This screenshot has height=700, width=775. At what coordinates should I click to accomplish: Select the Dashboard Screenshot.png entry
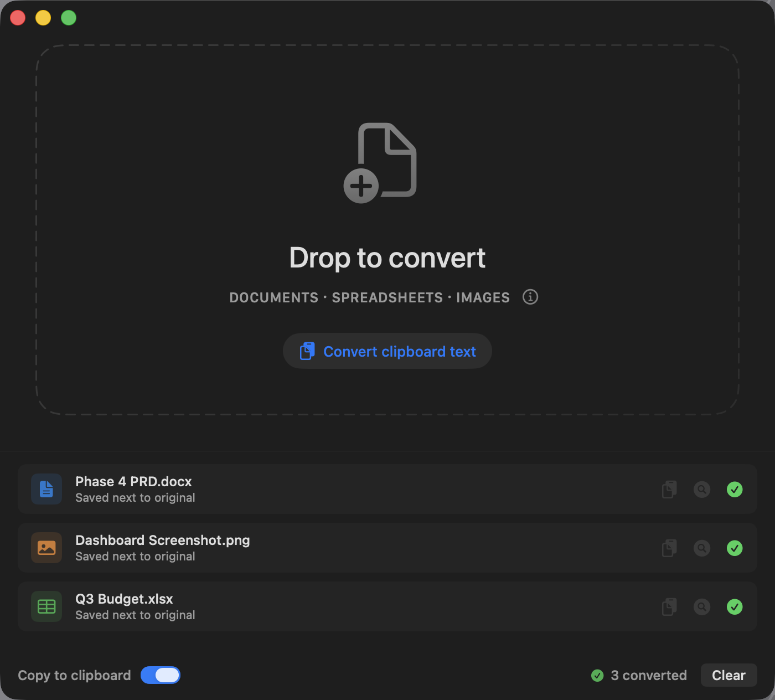coord(387,548)
